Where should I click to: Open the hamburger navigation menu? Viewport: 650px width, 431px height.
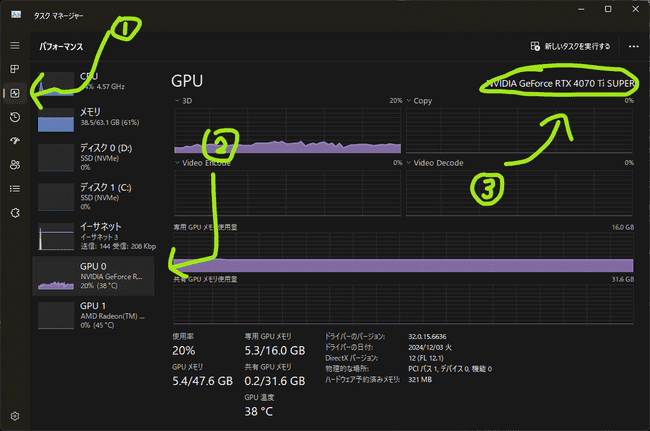click(15, 45)
